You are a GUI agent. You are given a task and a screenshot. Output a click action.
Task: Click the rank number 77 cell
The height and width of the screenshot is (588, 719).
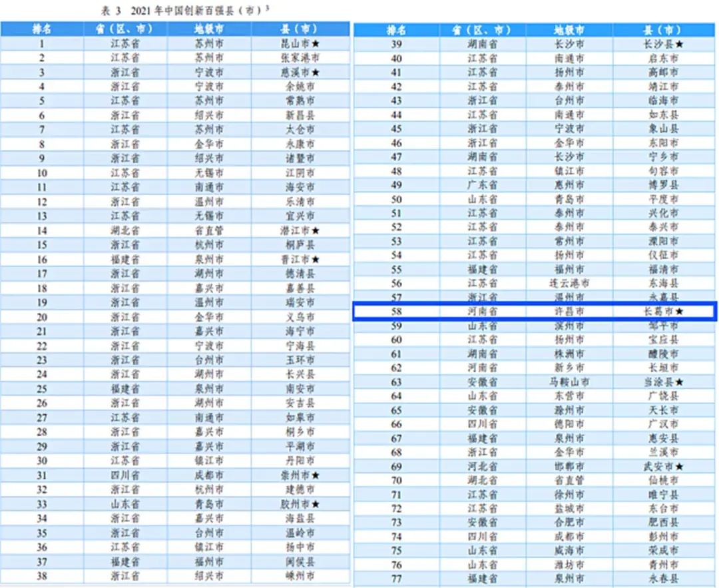click(396, 579)
